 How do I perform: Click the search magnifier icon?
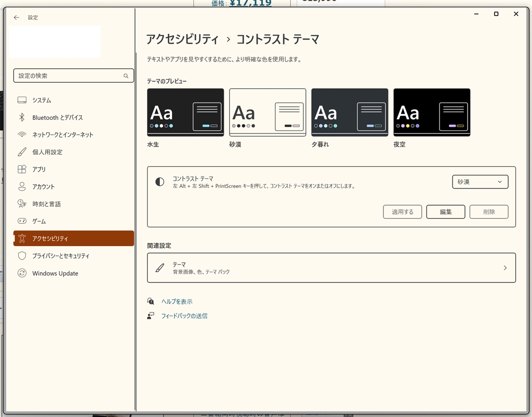click(126, 76)
